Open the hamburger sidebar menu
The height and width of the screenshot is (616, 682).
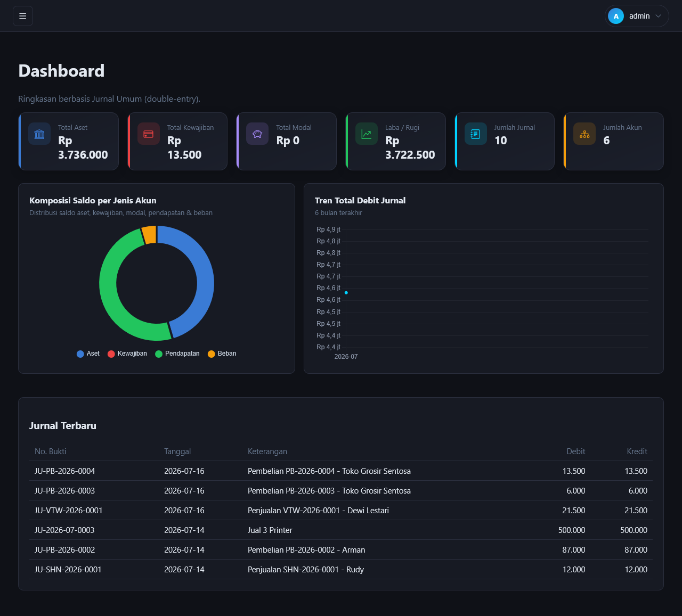pos(23,16)
